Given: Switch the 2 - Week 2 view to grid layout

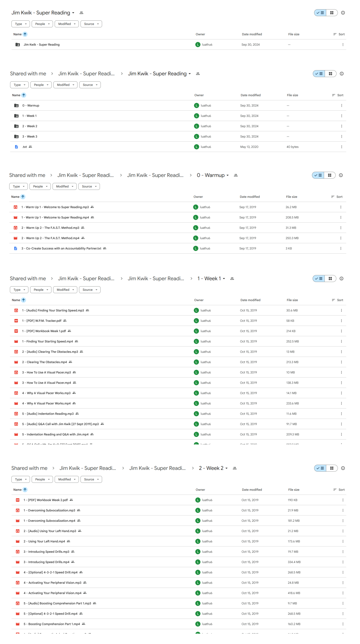Looking at the screenshot, I should [x=332, y=468].
